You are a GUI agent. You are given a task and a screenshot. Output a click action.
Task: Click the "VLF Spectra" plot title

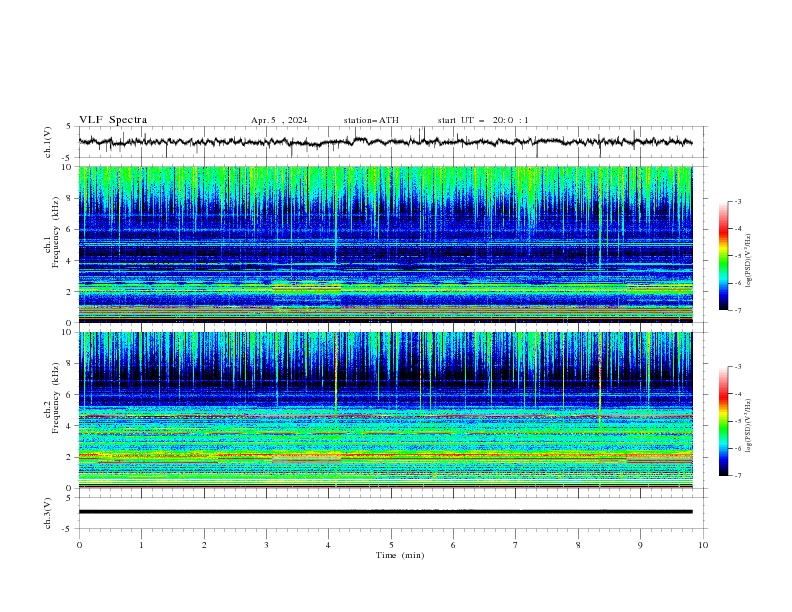(x=113, y=120)
